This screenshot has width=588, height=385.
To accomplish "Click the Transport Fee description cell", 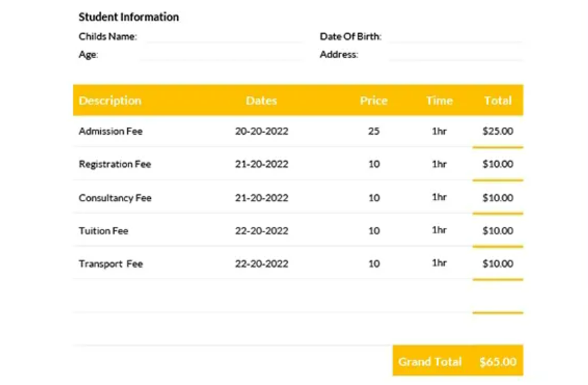I will 111,264.
